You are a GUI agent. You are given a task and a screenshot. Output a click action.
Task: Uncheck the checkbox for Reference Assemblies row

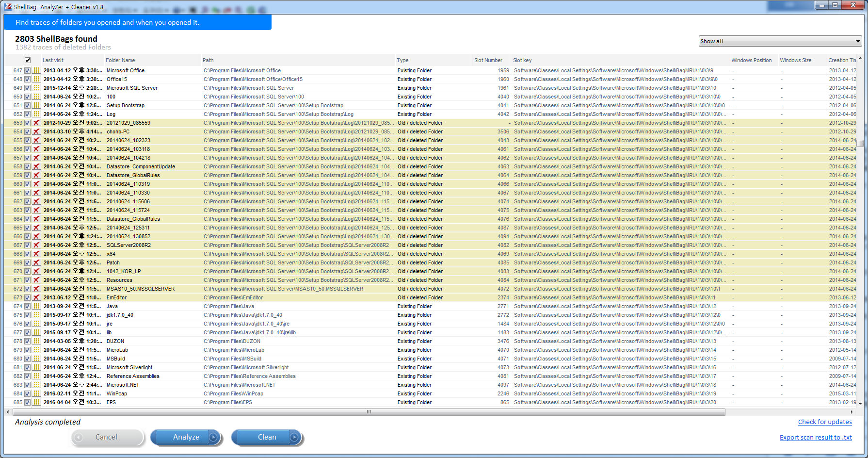(28, 376)
